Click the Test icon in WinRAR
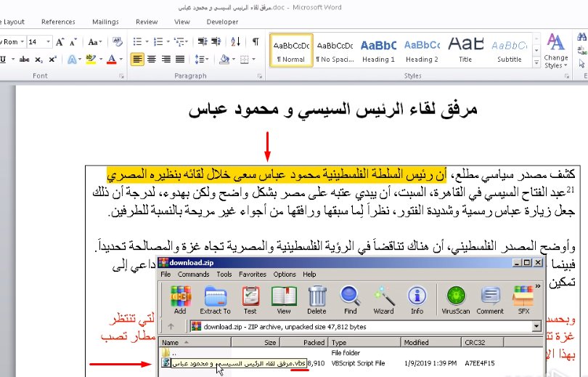The width and height of the screenshot is (588, 377). click(x=250, y=300)
